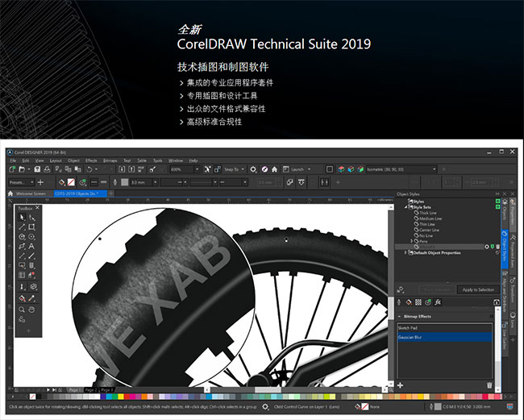
Task: Click the Import icon in toolbar
Action: [x=122, y=169]
